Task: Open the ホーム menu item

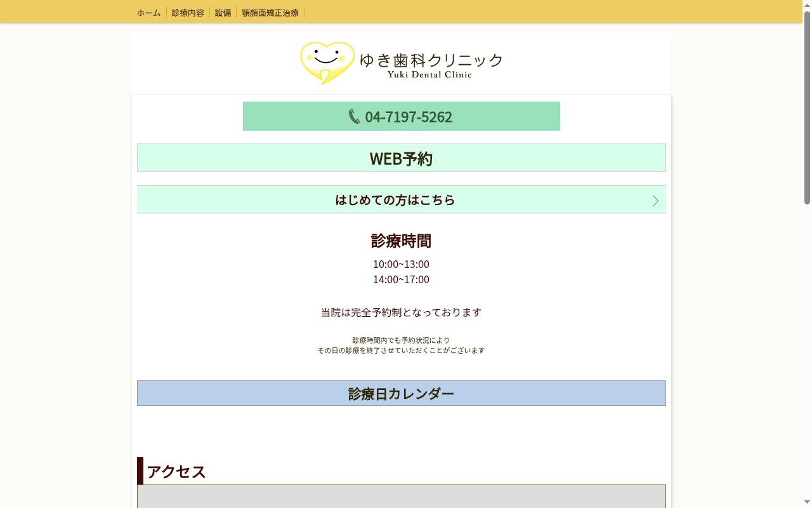Action: pyautogui.click(x=149, y=12)
